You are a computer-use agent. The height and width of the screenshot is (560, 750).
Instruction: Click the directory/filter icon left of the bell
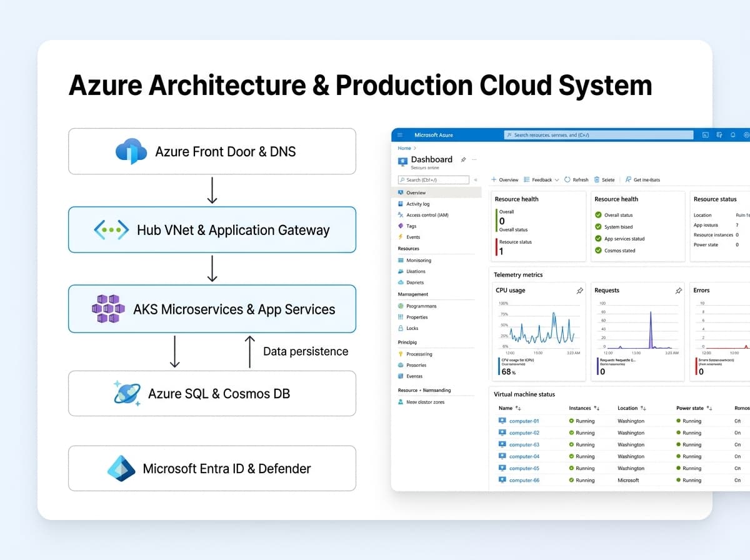point(719,135)
